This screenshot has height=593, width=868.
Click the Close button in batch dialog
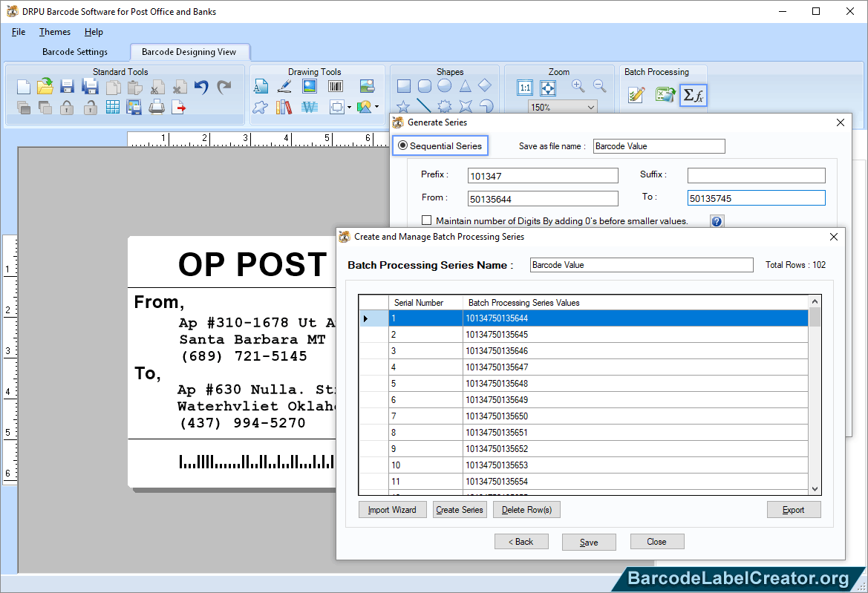click(656, 542)
